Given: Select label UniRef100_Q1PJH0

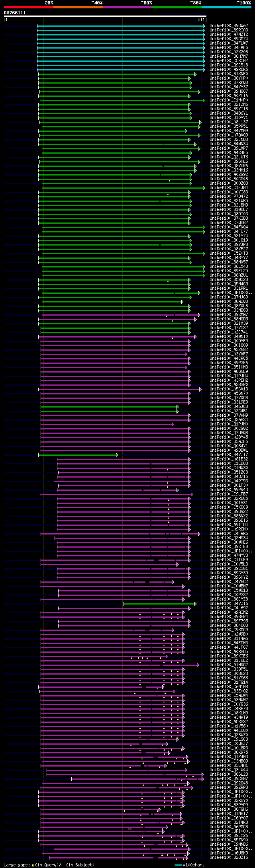Looking at the screenshot, I should pos(229,424).
